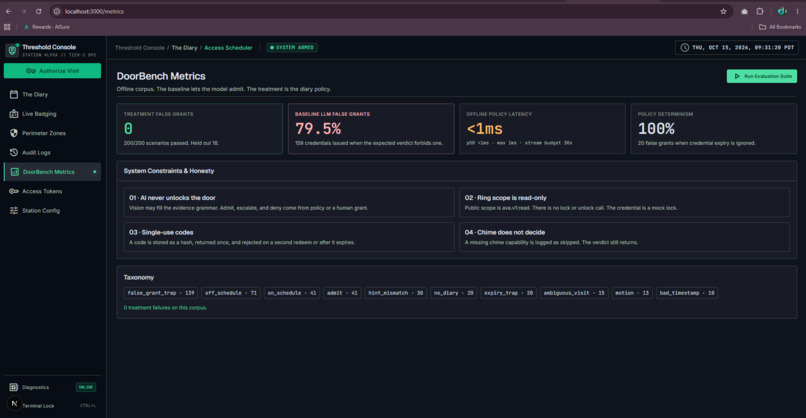The height and width of the screenshot is (418, 806).
Task: Click the DoorBench Metrics chart icon
Action: [x=14, y=172]
